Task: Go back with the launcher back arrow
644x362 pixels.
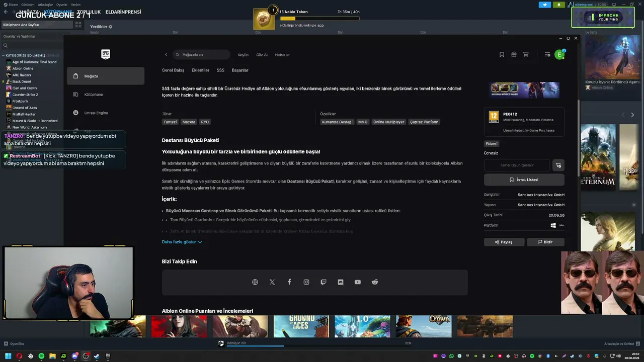Action: [166, 55]
